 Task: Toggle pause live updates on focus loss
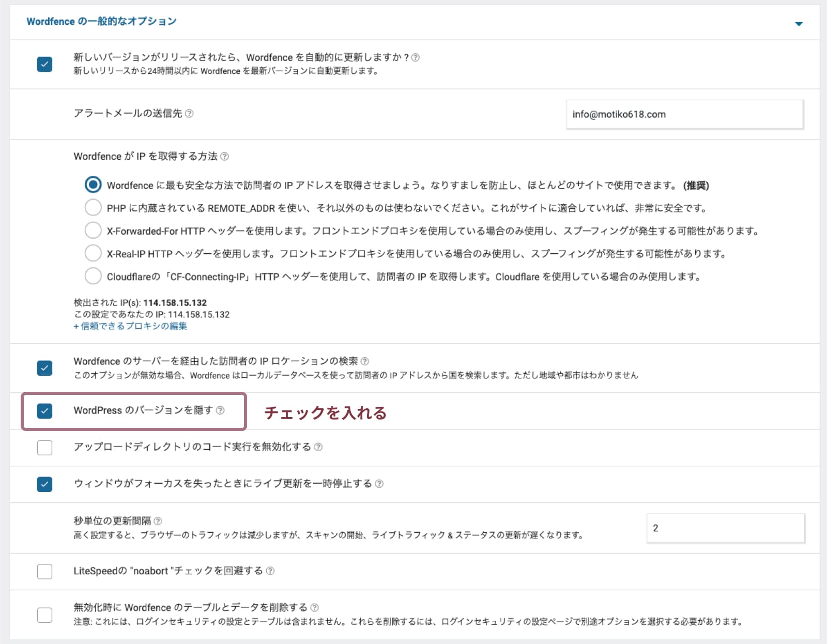click(44, 484)
